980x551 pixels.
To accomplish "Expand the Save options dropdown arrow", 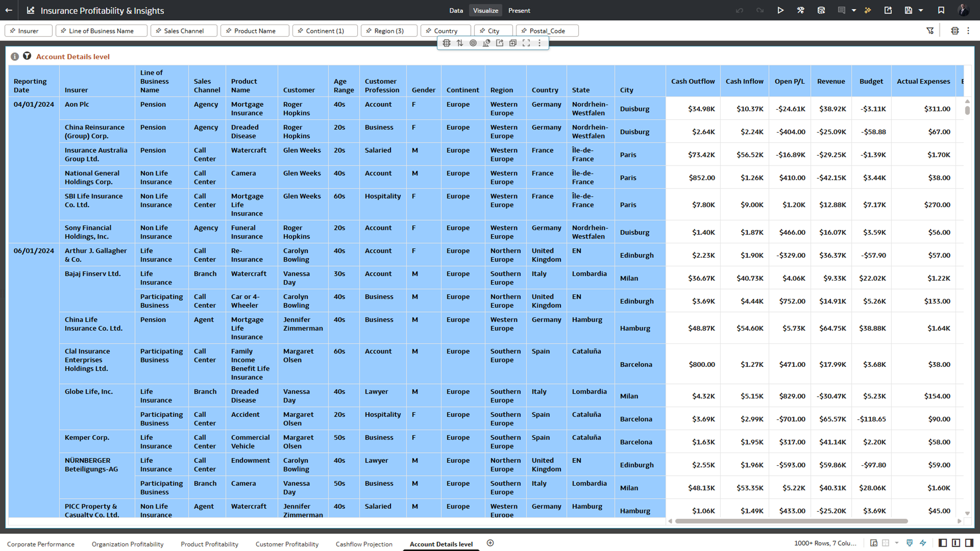I will 921,10.
